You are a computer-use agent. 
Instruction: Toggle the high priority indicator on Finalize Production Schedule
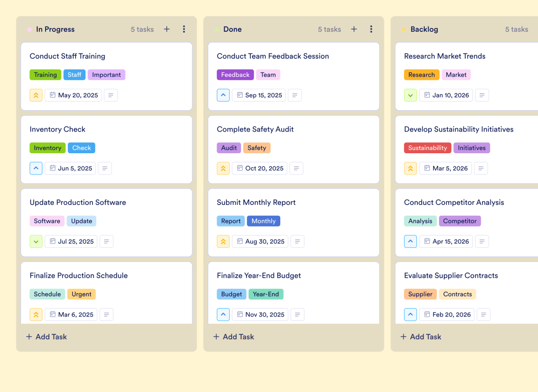(36, 314)
